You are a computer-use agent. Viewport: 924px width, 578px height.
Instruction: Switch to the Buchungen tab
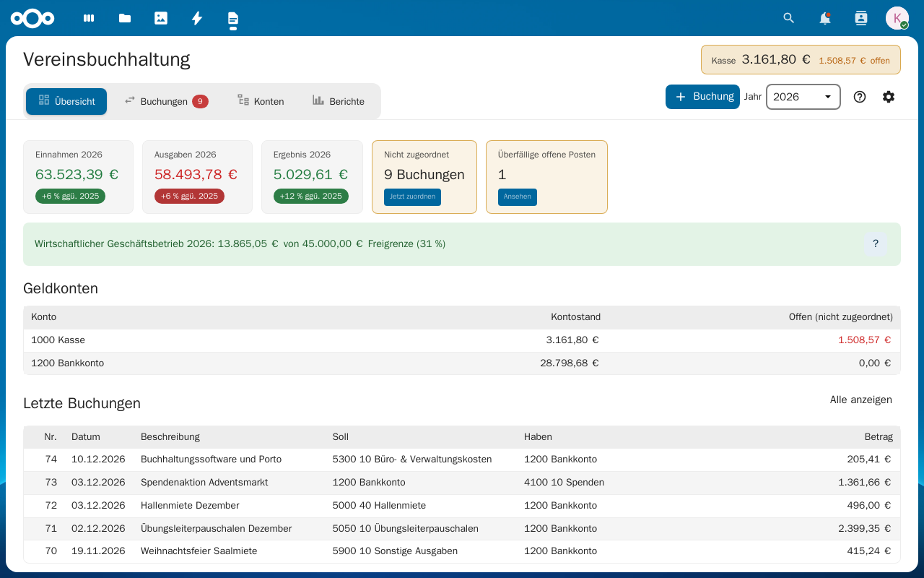click(x=166, y=101)
